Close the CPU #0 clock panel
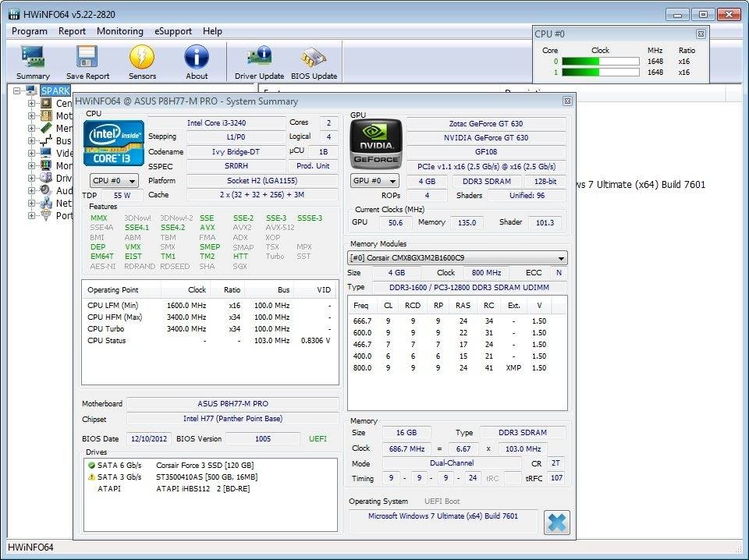The image size is (749, 560). [701, 34]
